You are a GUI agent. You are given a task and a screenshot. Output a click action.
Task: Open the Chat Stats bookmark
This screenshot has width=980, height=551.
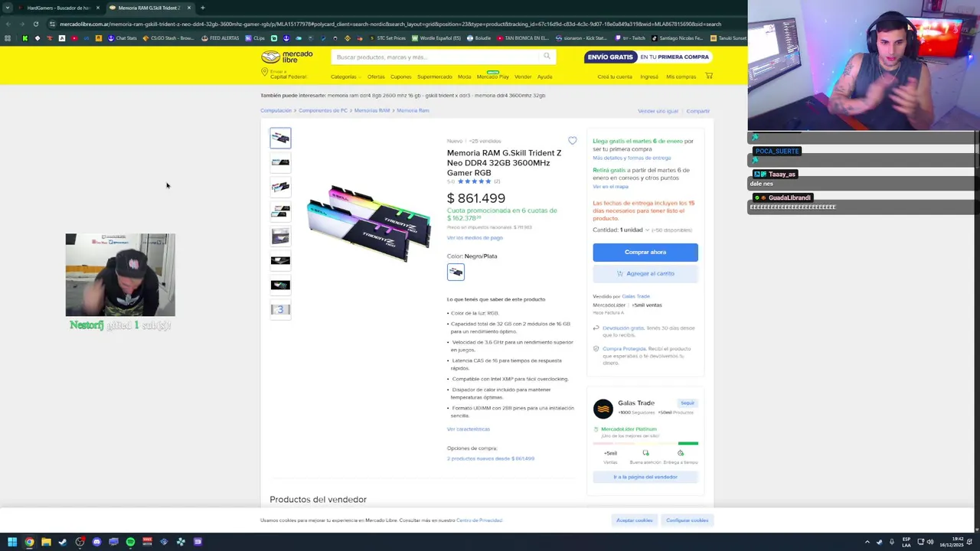point(122,38)
